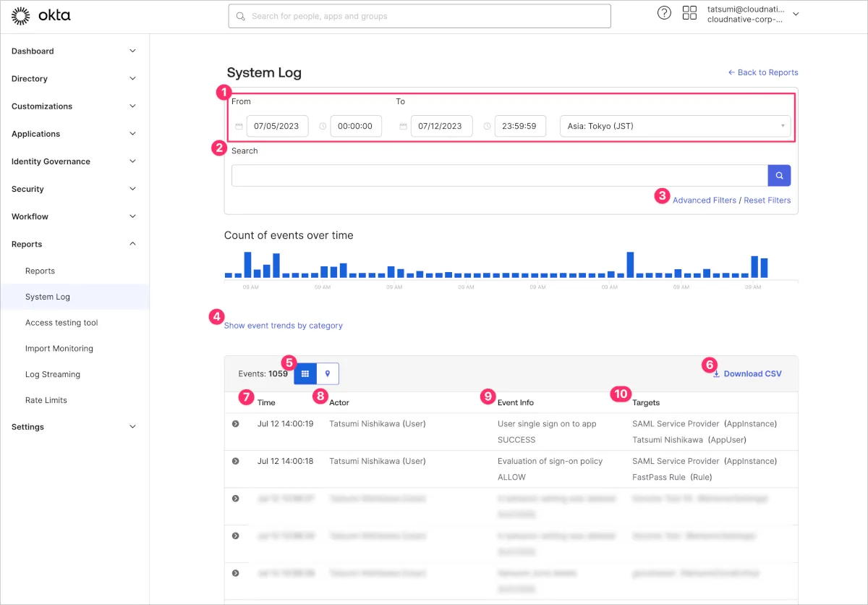Click the Okta logo in header
This screenshot has width=868, height=605.
pos(41,15)
